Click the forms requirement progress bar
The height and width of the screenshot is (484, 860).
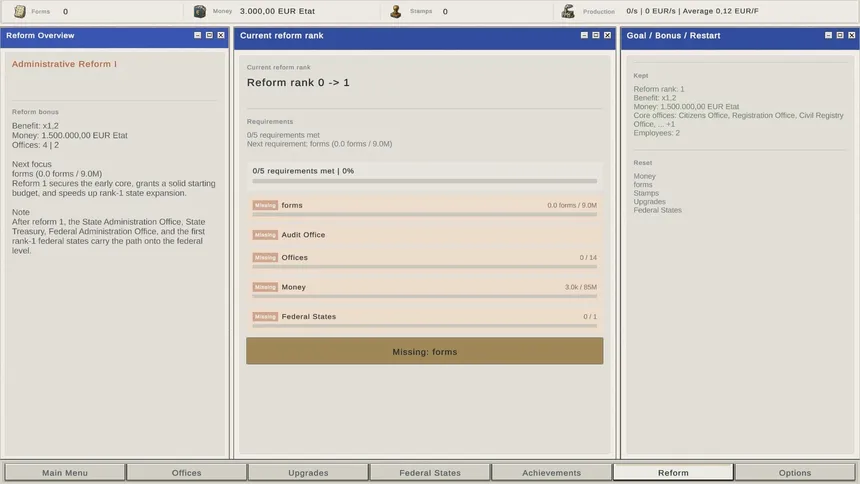click(x=425, y=215)
